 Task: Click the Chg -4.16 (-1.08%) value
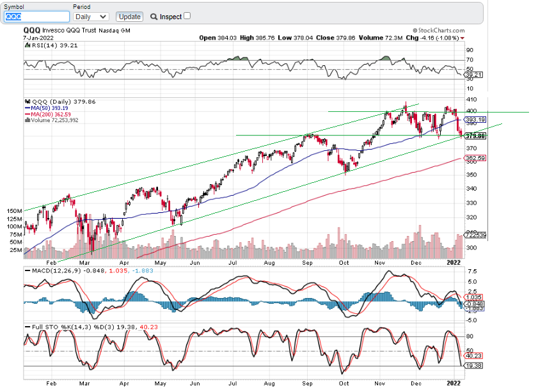click(x=432, y=38)
